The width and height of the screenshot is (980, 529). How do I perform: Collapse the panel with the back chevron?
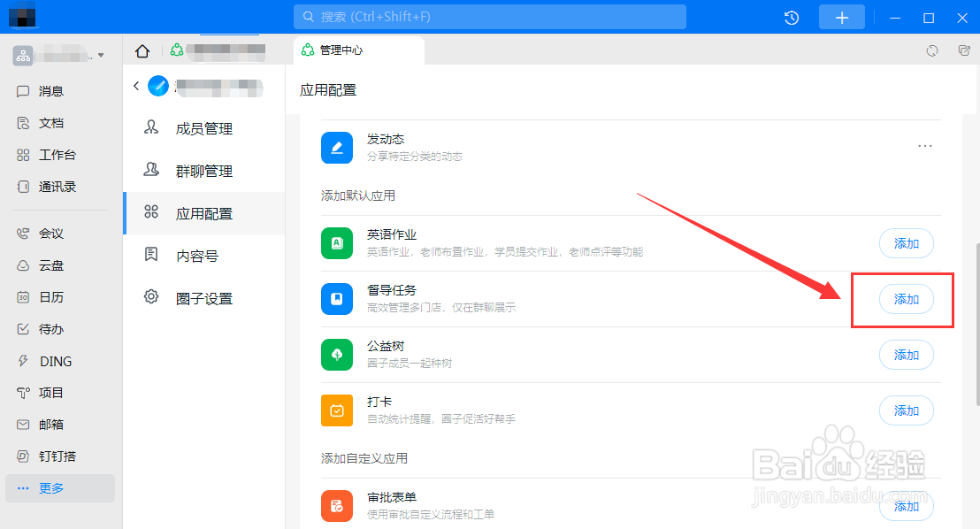pos(135,86)
